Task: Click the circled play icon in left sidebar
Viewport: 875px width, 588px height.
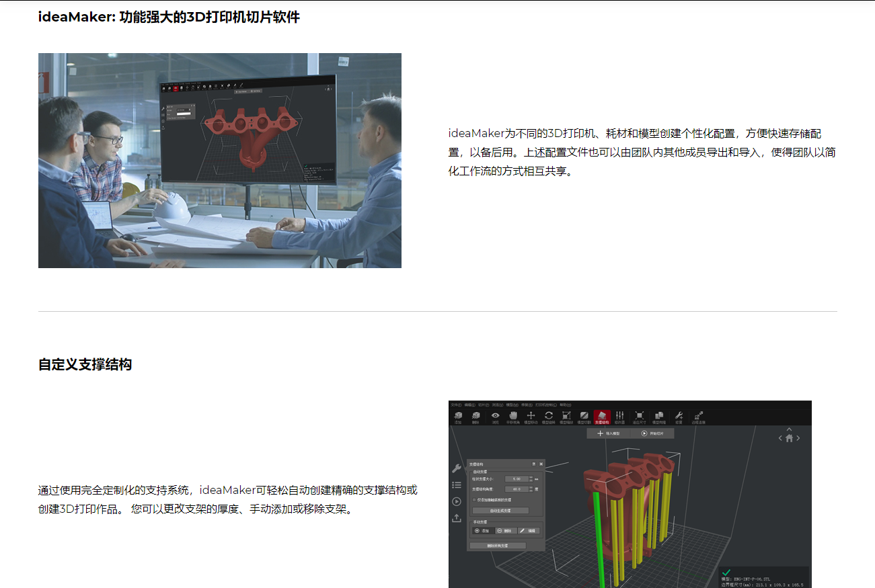Action: [457, 501]
